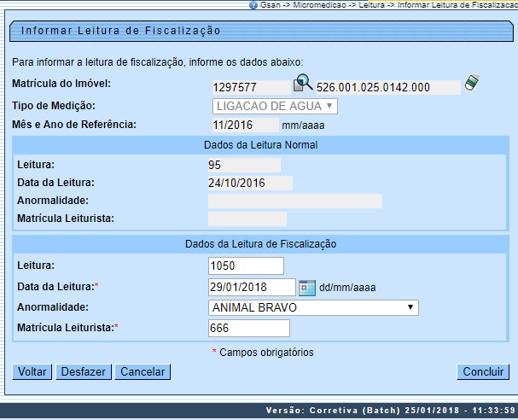Click the 'Informar Leitura de Fiscalização' title
Screen dimensions: 518x420
click(120, 31)
